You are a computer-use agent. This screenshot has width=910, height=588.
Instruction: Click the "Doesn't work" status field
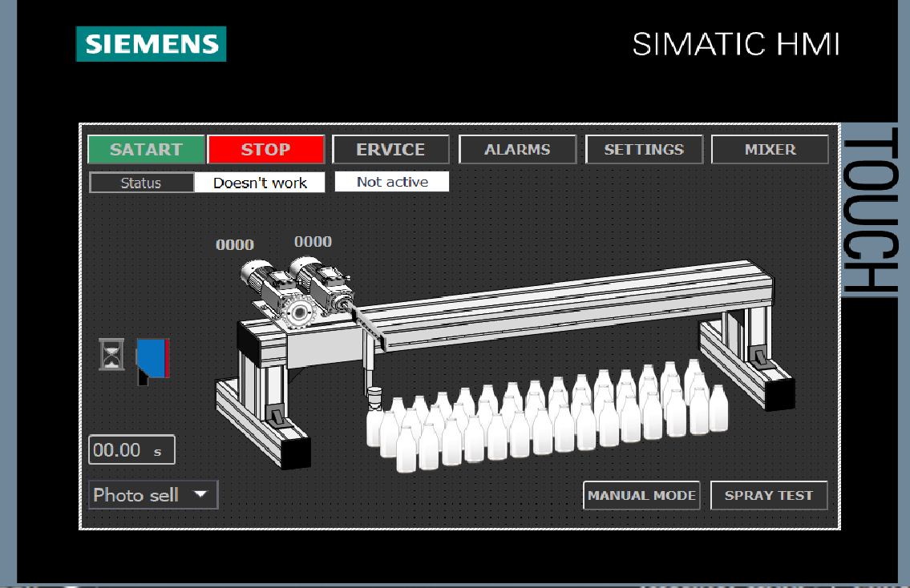pos(260,183)
